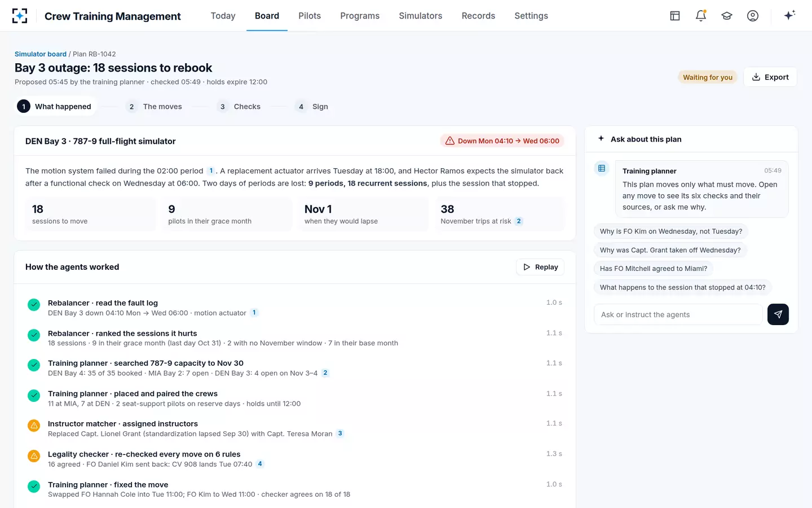
Task: Open source reference 3 after 'Capt. Teresa Moran'
Action: tap(340, 433)
